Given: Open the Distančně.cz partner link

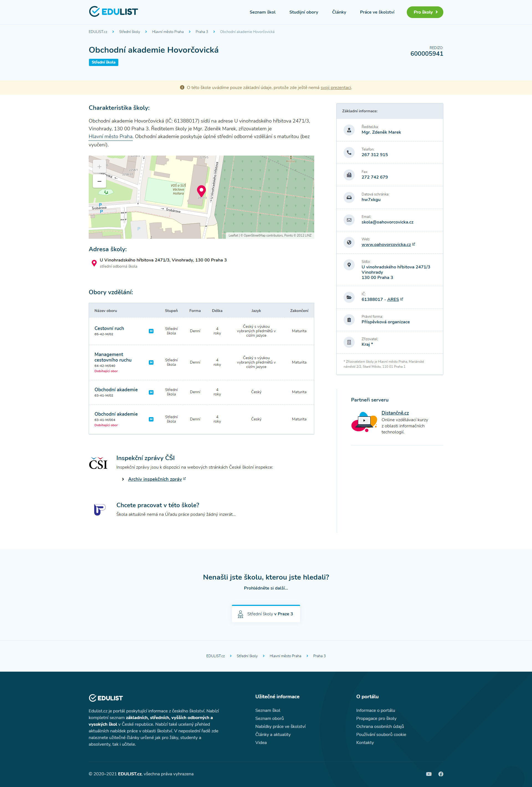Looking at the screenshot, I should pyautogui.click(x=395, y=413).
